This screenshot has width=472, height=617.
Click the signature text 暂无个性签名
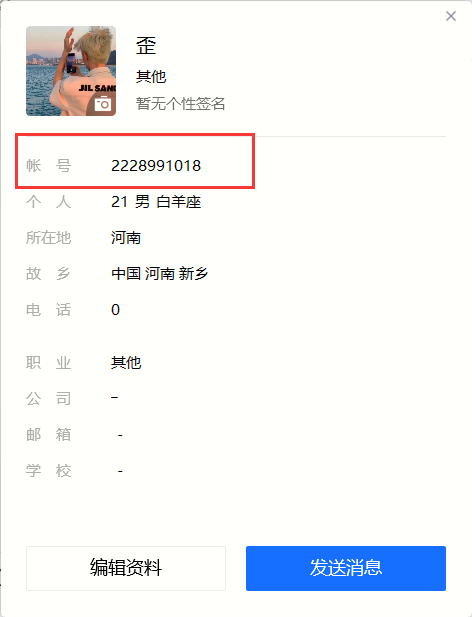[x=181, y=104]
